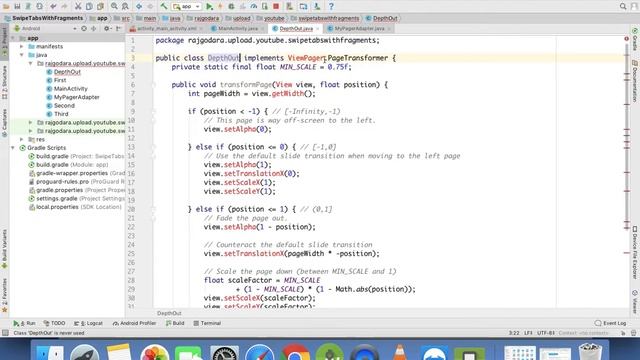Open the Event Log panel
Viewport: 640px width, 360px height.
point(610,323)
